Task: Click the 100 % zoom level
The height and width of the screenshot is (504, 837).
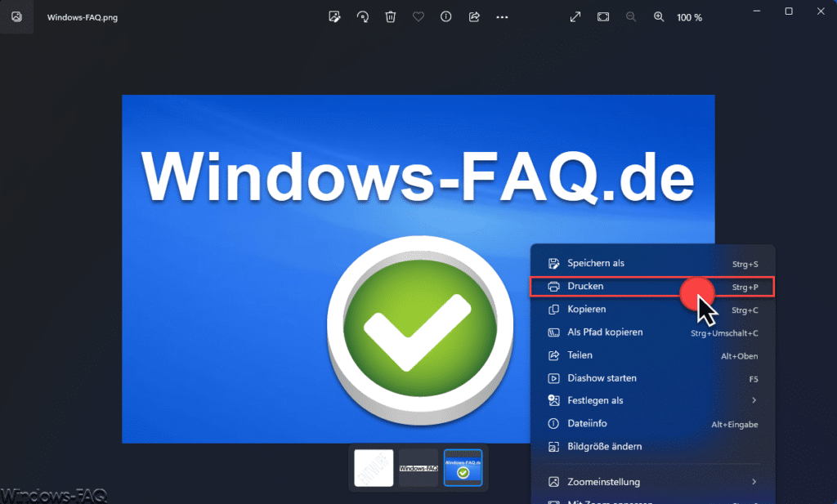Action: coord(689,18)
